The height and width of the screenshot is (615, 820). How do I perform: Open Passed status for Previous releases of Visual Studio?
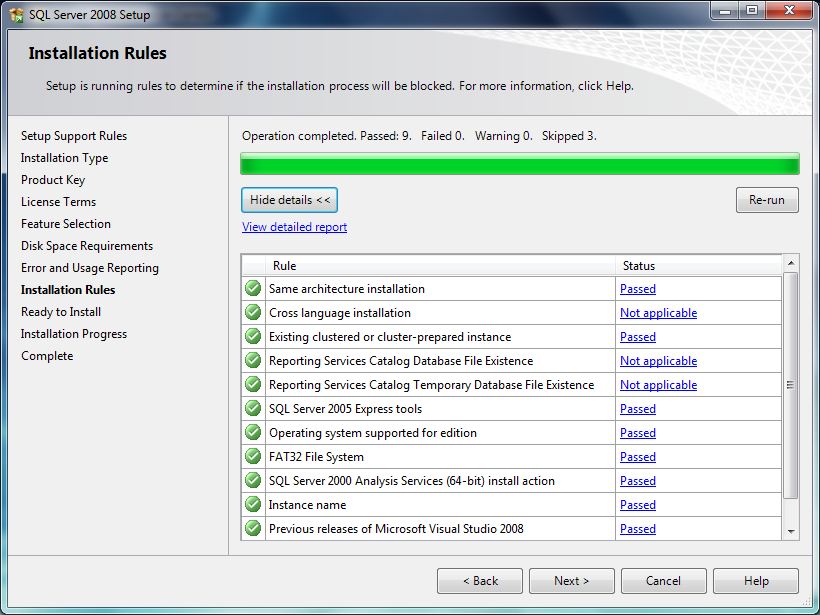pyautogui.click(x=637, y=529)
